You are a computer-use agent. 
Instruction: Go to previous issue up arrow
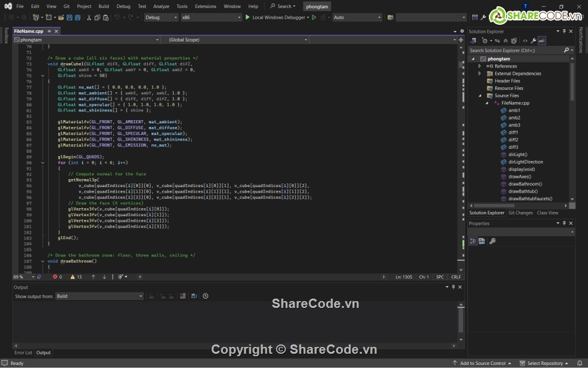coord(93,277)
